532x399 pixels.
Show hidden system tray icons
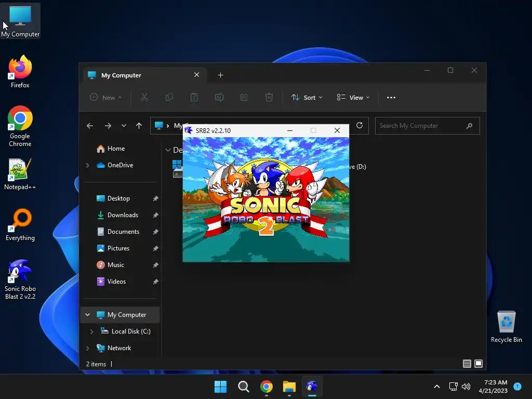tap(437, 387)
